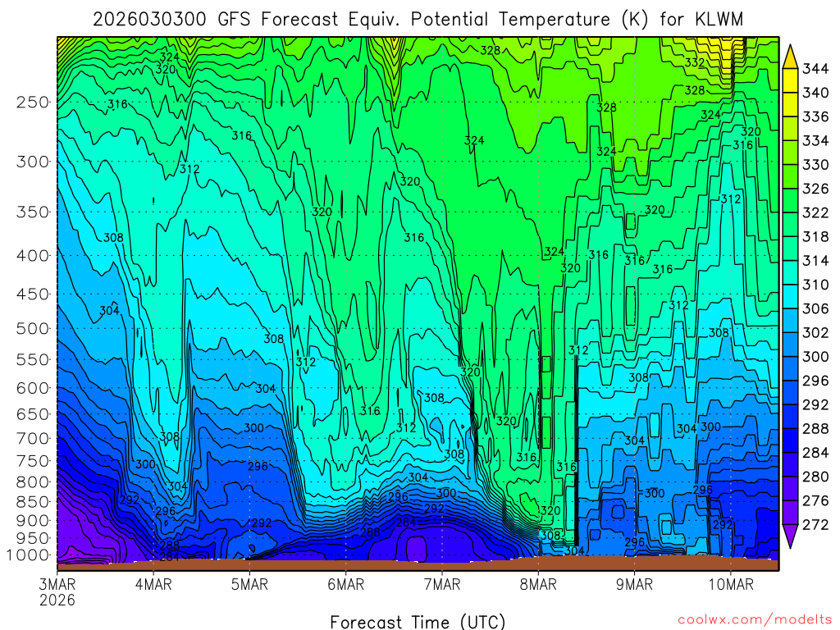Click the 326 colorbar value label

click(x=815, y=189)
